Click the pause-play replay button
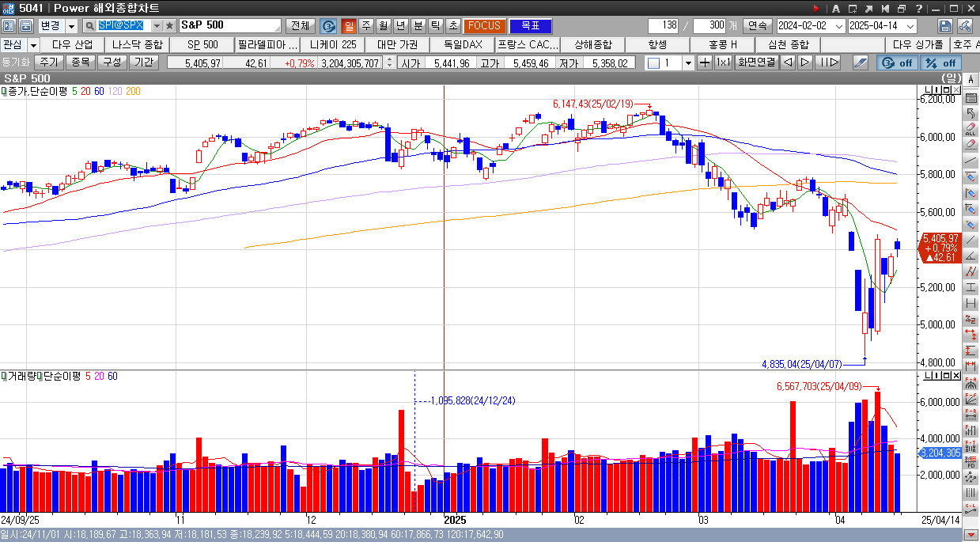 pyautogui.click(x=827, y=63)
